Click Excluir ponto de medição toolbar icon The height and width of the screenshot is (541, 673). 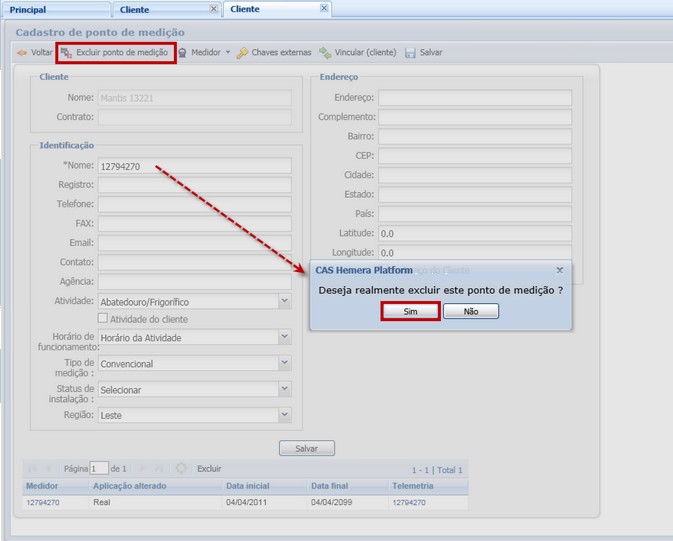[66, 53]
